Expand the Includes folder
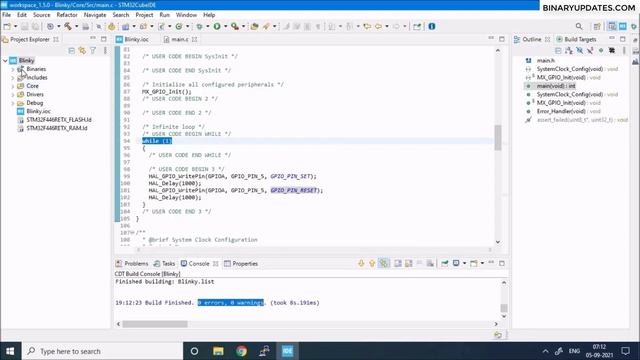The width and height of the screenshot is (640, 360). click(x=13, y=78)
